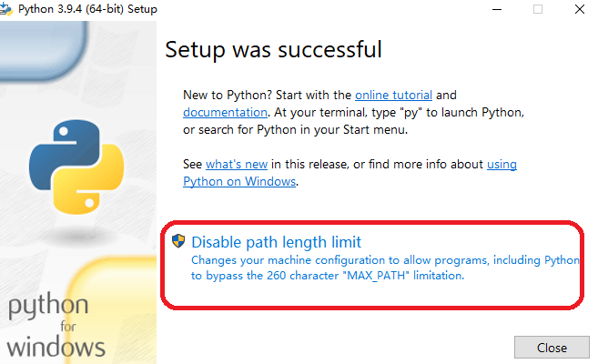
Task: Click the "Python 3.9.4 (64-bit) Setup" title text
Action: (87, 9)
